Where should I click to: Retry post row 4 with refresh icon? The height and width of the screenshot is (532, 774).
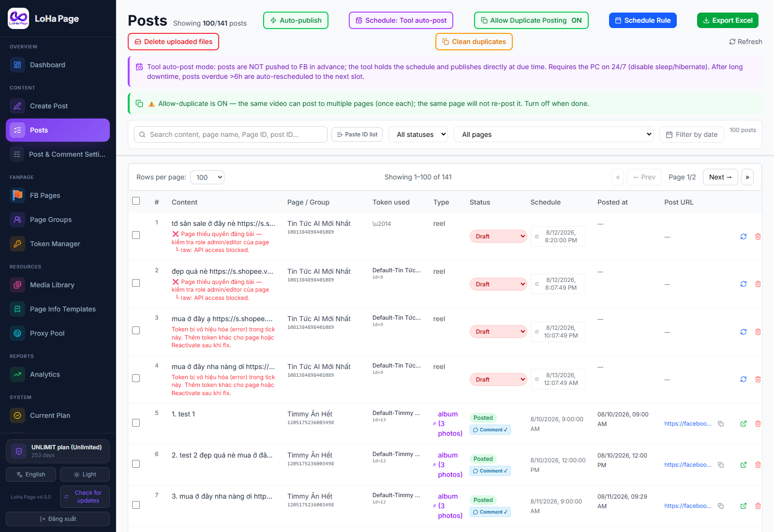click(x=744, y=379)
